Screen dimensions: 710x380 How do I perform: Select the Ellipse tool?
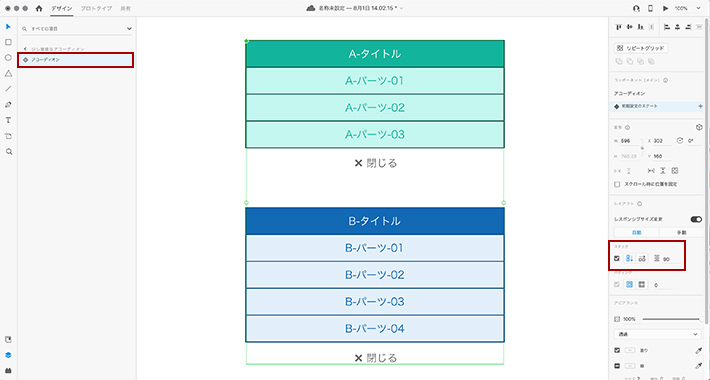click(8, 58)
